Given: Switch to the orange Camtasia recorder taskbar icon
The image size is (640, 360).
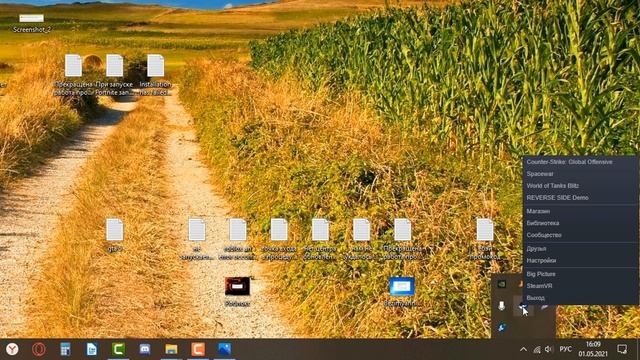Looking at the screenshot, I should click(198, 349).
